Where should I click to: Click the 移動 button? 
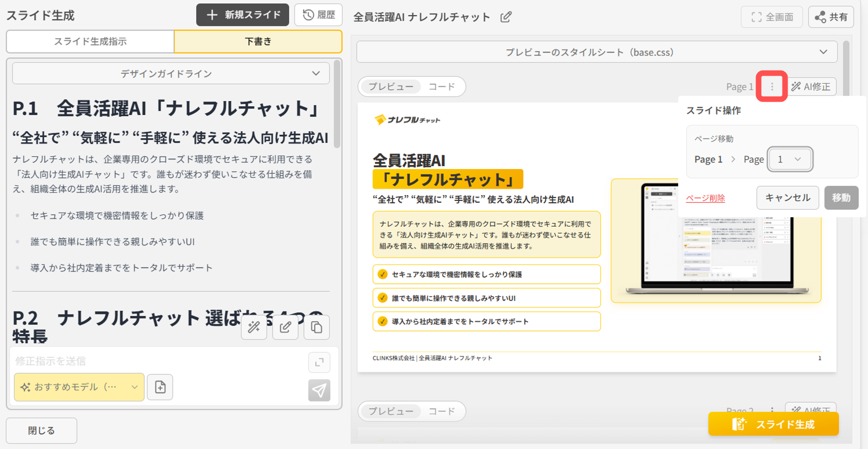click(x=841, y=198)
